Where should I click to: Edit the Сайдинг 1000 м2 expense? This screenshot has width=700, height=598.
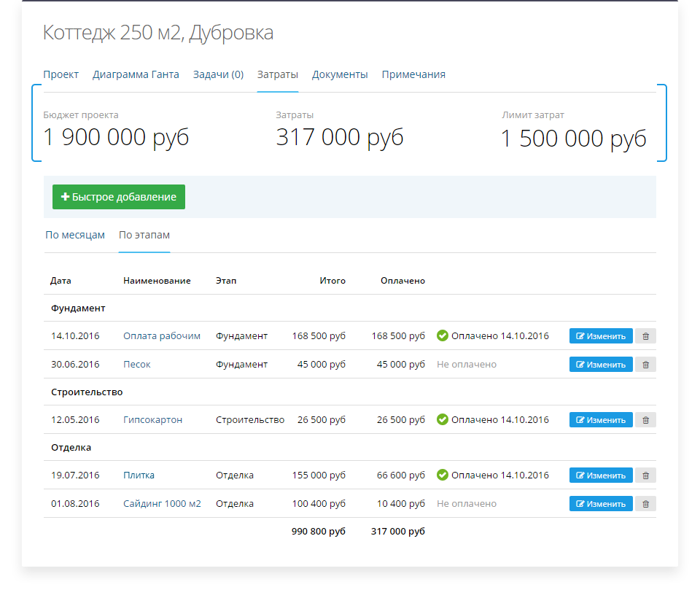pos(601,503)
